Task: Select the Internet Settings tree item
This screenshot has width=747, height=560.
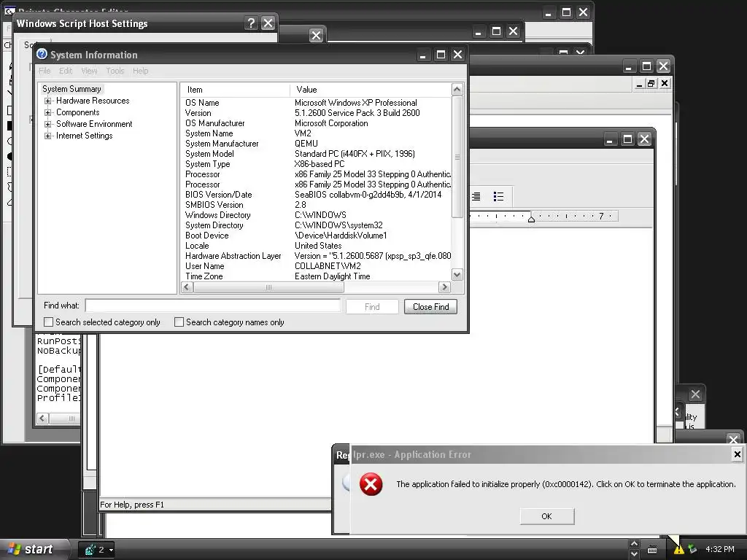Action: pyautogui.click(x=85, y=136)
